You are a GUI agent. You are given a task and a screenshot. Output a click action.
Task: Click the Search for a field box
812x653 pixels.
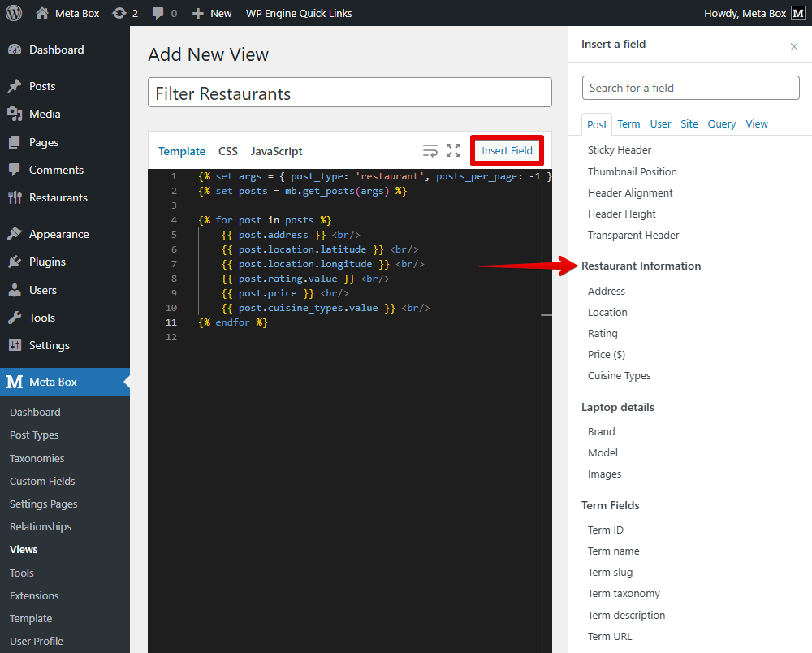(x=690, y=87)
